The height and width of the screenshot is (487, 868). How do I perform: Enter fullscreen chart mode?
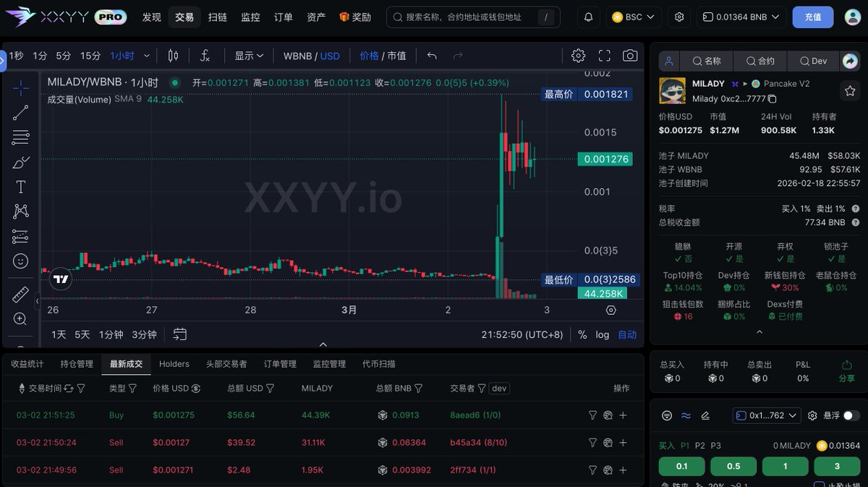605,56
